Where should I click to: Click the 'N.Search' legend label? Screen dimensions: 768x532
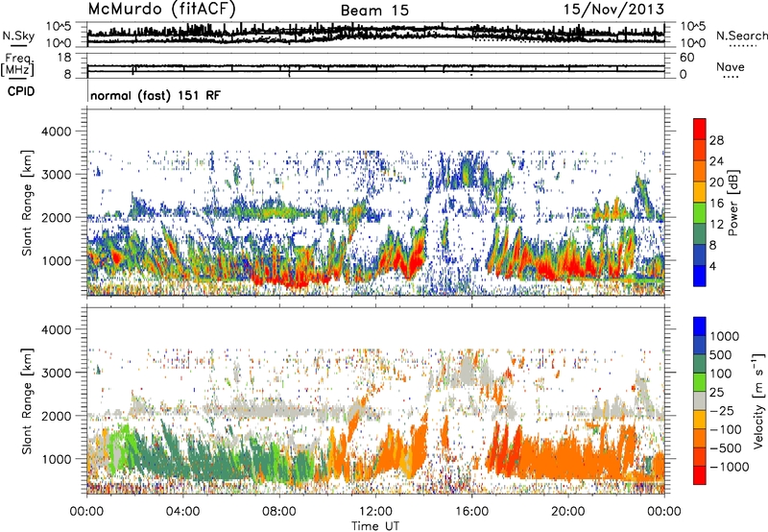(x=741, y=36)
